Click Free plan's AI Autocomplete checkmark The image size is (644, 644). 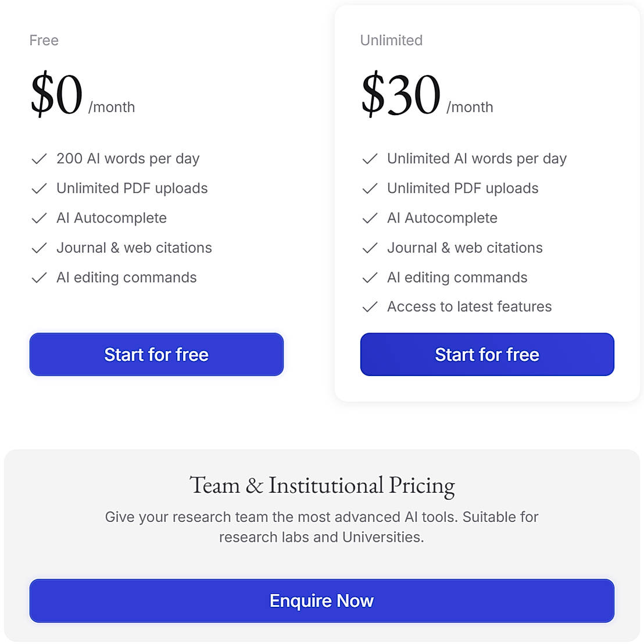(x=39, y=218)
